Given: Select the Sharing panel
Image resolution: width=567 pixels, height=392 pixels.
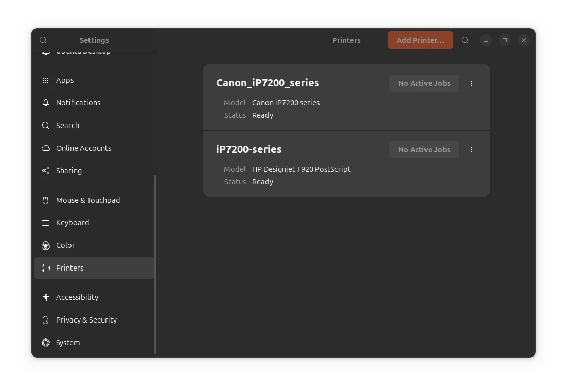Looking at the screenshot, I should pos(94,171).
